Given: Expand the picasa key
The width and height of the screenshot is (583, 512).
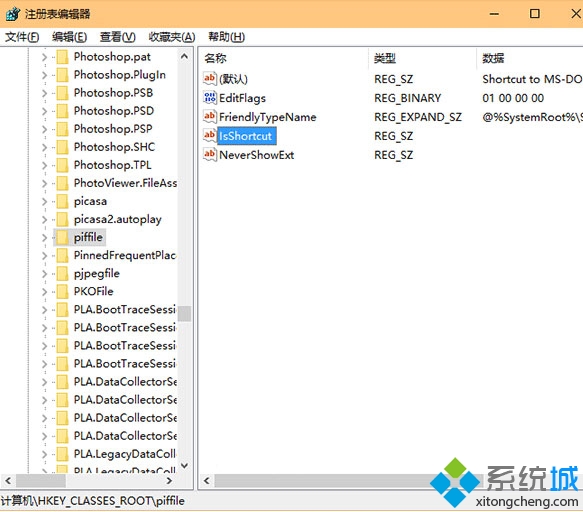Looking at the screenshot, I should click(44, 201).
